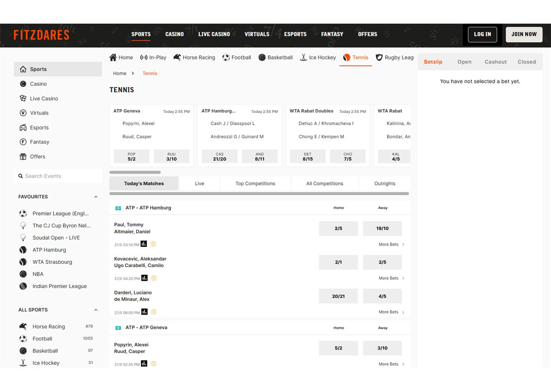Open Offers gift icon in sidebar
The height and width of the screenshot is (392, 551).
tap(23, 157)
